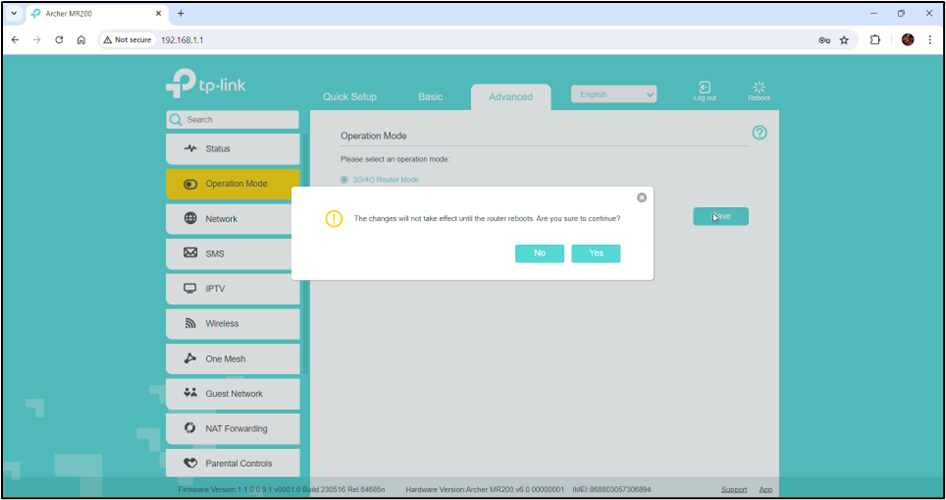Open NAT Forwarding in the sidebar
Viewport: 946px width, 500px height.
233,429
